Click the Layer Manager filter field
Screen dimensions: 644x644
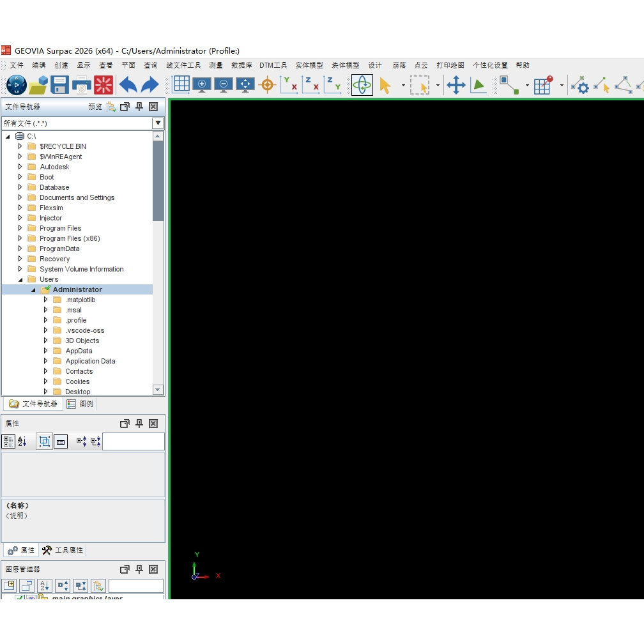(x=136, y=586)
